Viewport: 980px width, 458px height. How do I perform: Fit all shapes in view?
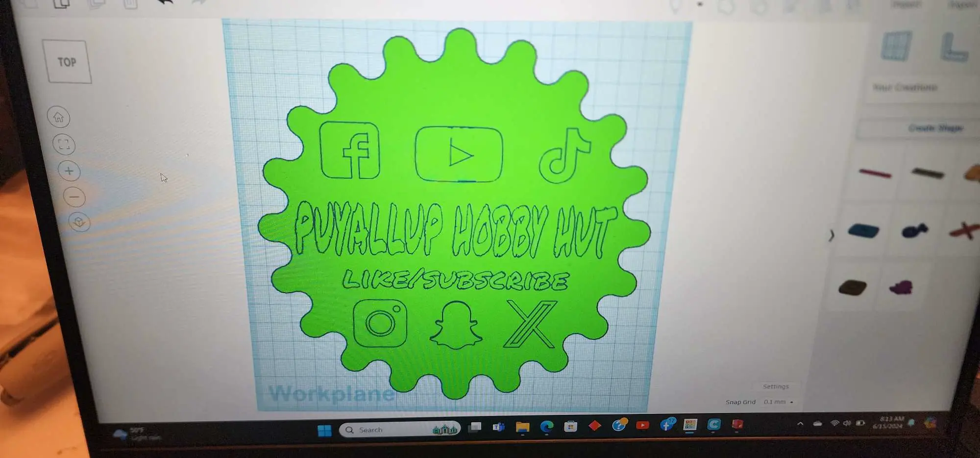pyautogui.click(x=64, y=144)
